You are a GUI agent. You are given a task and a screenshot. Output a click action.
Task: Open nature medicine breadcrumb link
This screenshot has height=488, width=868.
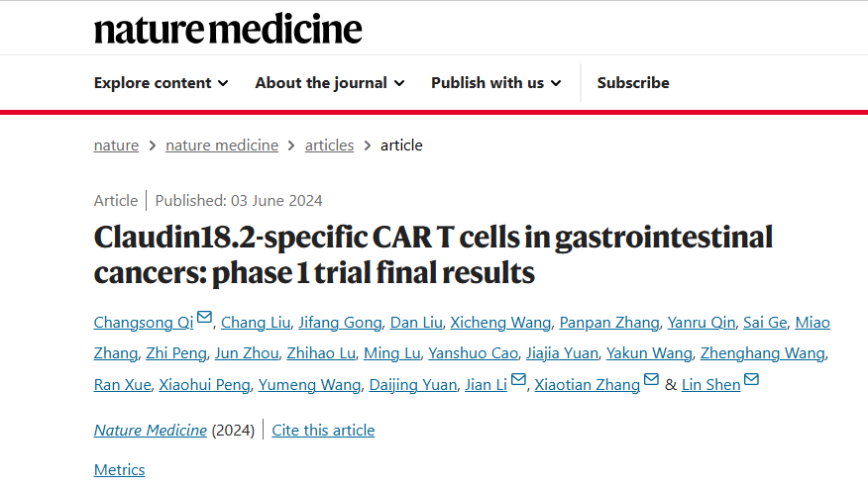tap(222, 145)
